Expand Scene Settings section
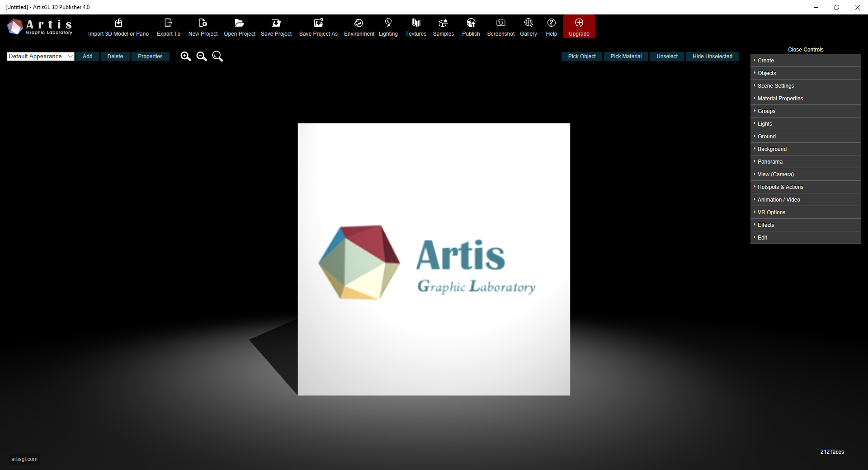Image resolution: width=868 pixels, height=470 pixels. click(806, 86)
